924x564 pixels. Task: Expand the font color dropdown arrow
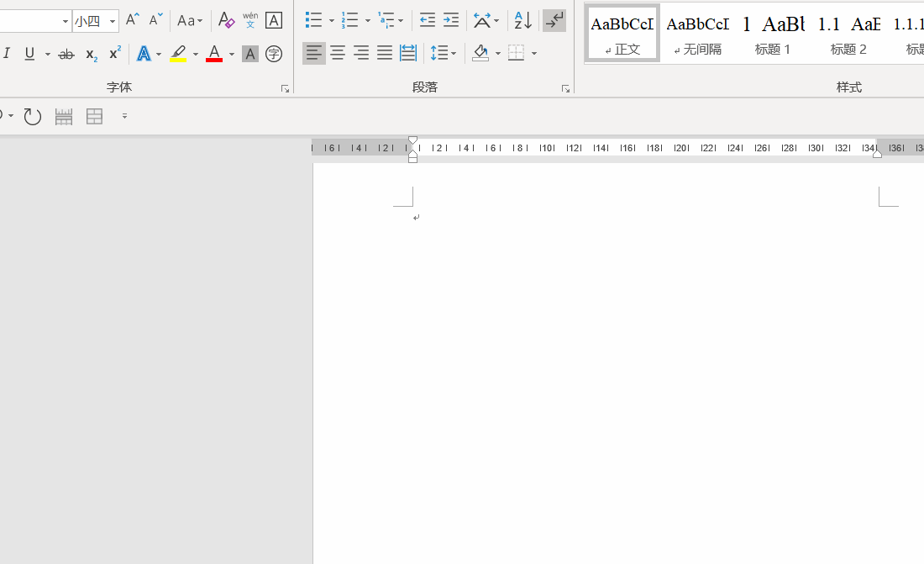(232, 55)
